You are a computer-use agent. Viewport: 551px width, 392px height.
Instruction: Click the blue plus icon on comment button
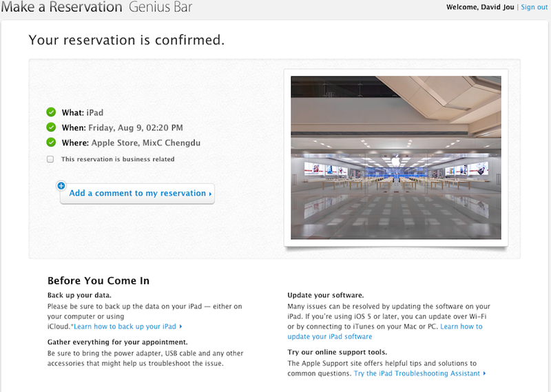click(61, 185)
